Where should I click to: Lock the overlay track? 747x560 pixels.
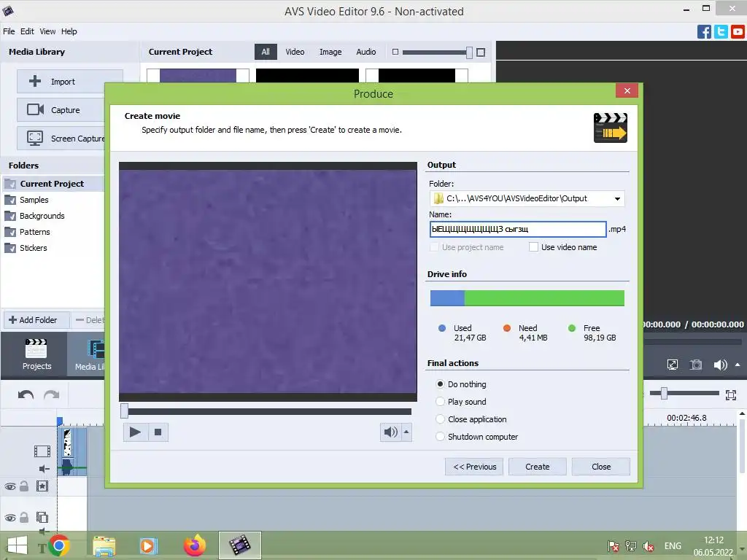(24, 517)
